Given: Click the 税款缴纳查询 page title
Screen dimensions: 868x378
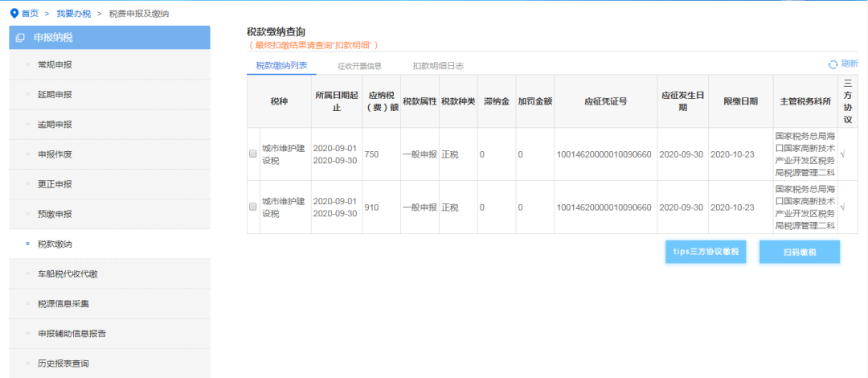Looking at the screenshot, I should pyautogui.click(x=276, y=32).
